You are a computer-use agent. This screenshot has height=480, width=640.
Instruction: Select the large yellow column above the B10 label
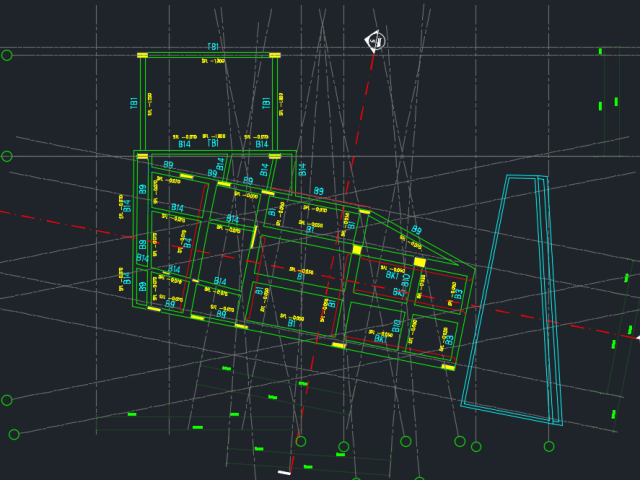coord(420,262)
